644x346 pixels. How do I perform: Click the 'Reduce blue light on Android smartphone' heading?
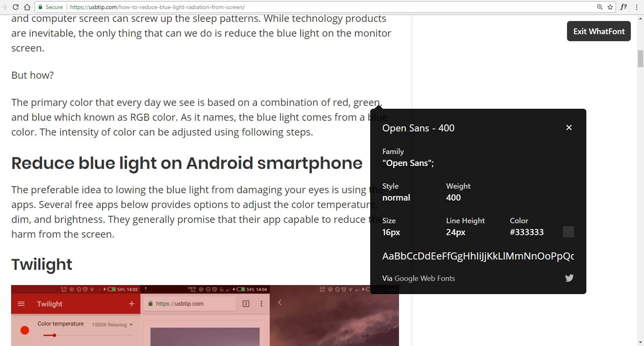tap(187, 163)
